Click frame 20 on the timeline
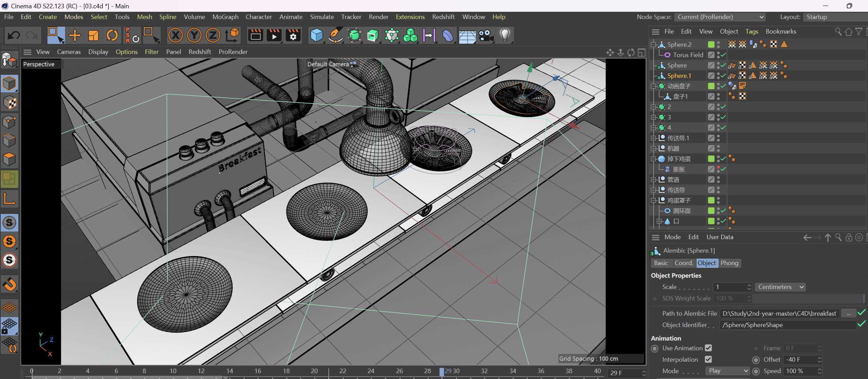This screenshot has width=868, height=379. (314, 371)
